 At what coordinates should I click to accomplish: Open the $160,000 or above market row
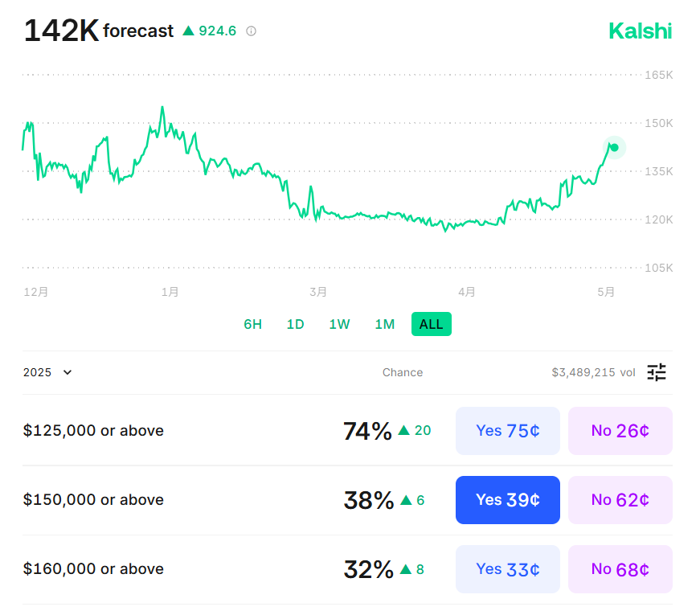click(x=93, y=569)
